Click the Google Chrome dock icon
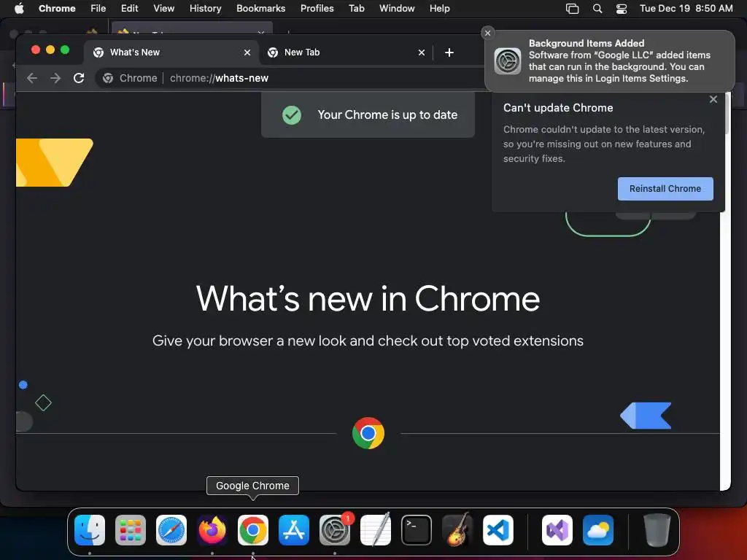 (x=253, y=530)
